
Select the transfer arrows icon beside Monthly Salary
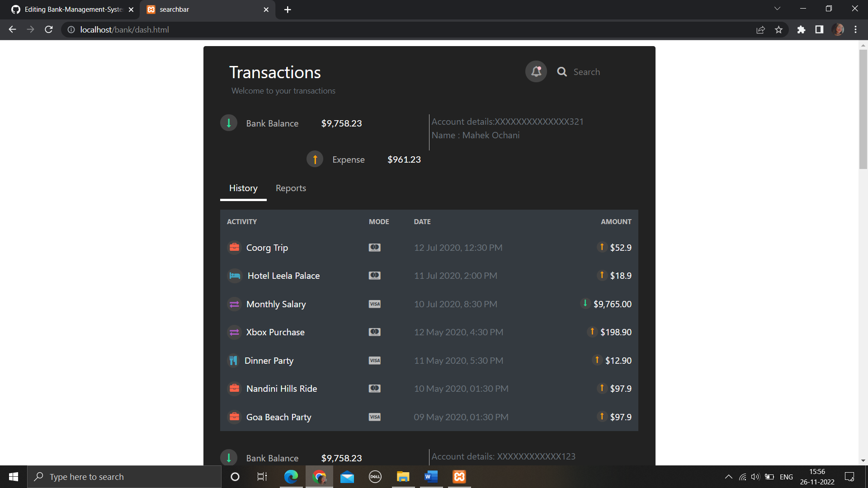tap(234, 304)
